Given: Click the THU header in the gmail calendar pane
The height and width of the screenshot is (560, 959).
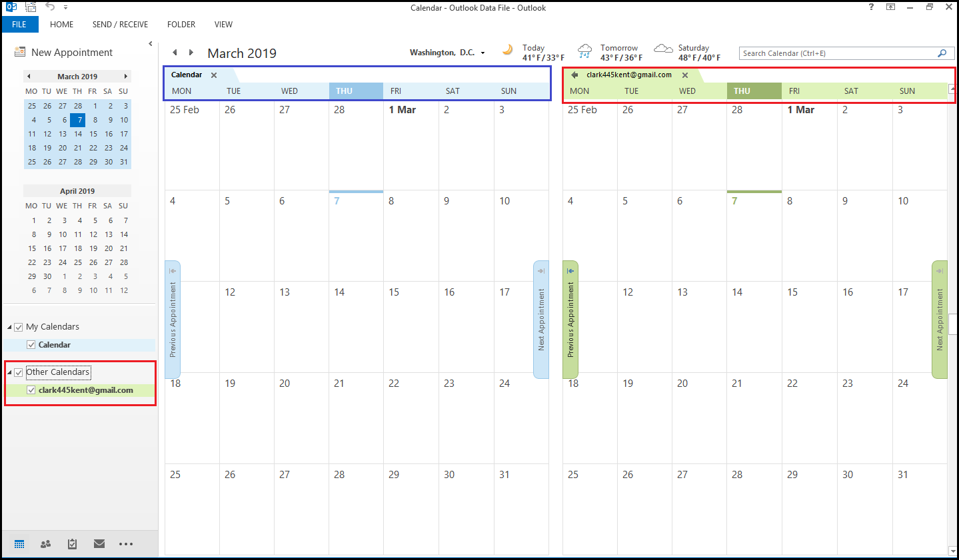Looking at the screenshot, I should tap(754, 91).
